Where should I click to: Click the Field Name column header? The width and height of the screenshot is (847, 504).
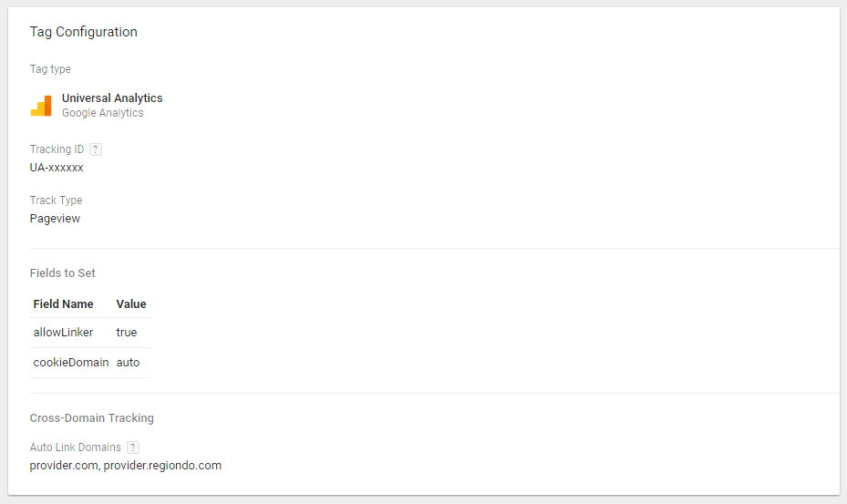64,304
